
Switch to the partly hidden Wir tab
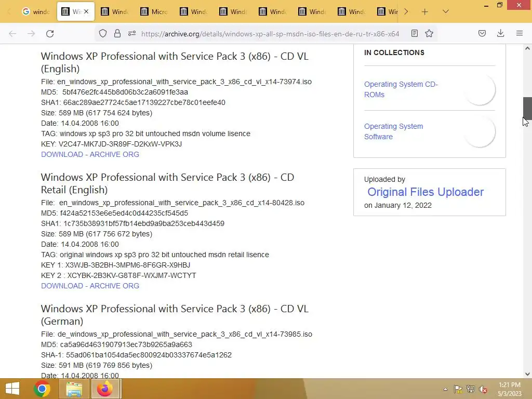tap(388, 11)
